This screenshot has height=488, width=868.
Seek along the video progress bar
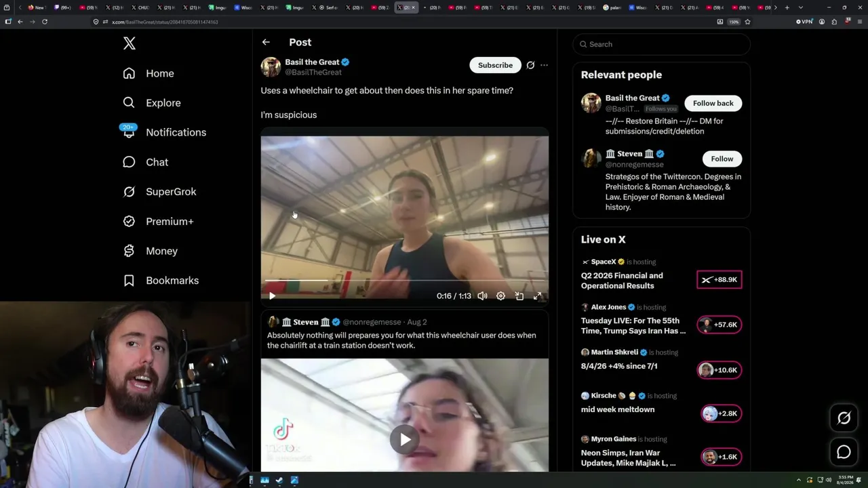tap(405, 281)
